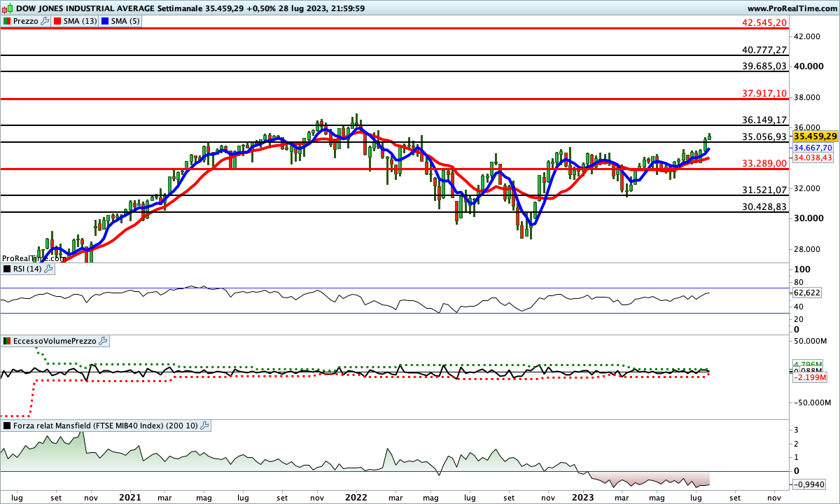Image resolution: width=840 pixels, height=504 pixels.
Task: Select the SMA (5) indicator label
Action: (126, 22)
